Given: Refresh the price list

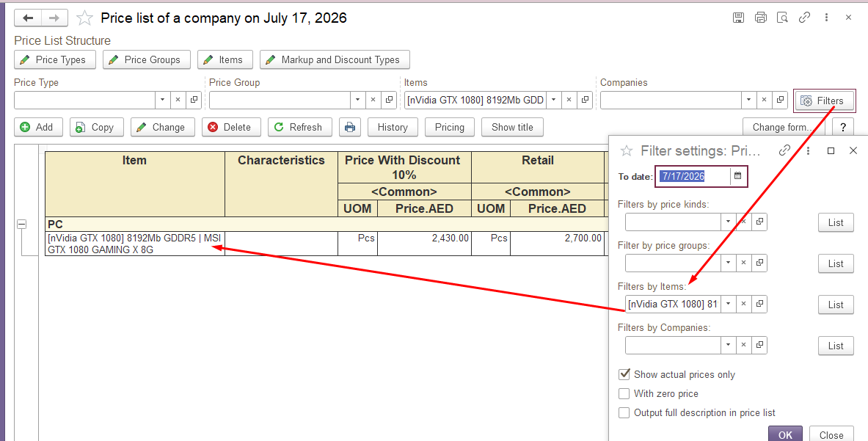Looking at the screenshot, I should (x=299, y=127).
